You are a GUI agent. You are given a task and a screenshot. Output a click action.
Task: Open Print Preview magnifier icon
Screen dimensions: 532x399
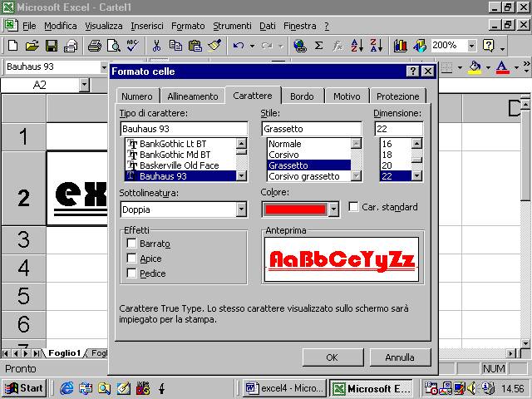click(x=114, y=46)
